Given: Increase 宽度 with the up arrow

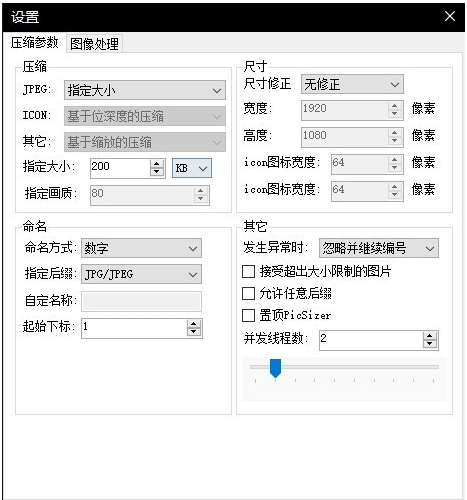Looking at the screenshot, I should 395,106.
